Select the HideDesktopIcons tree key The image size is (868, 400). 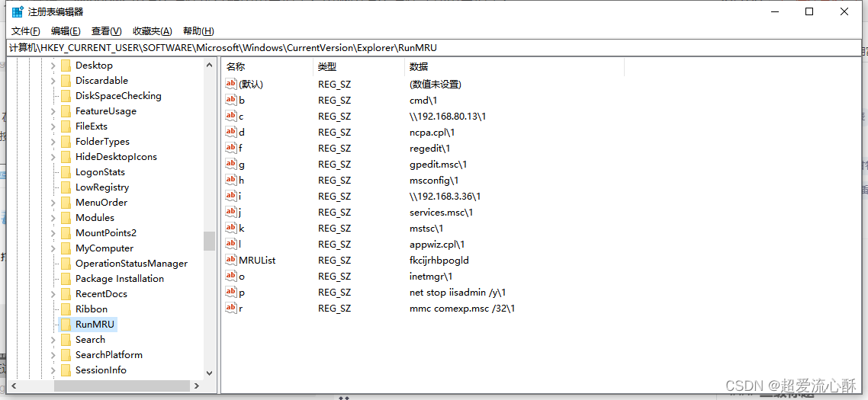116,156
